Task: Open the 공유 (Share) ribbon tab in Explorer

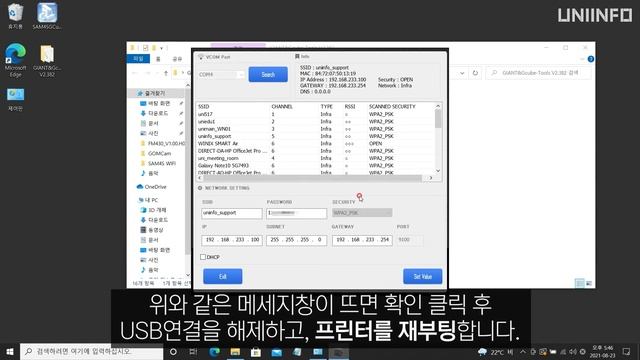Action: point(177,59)
